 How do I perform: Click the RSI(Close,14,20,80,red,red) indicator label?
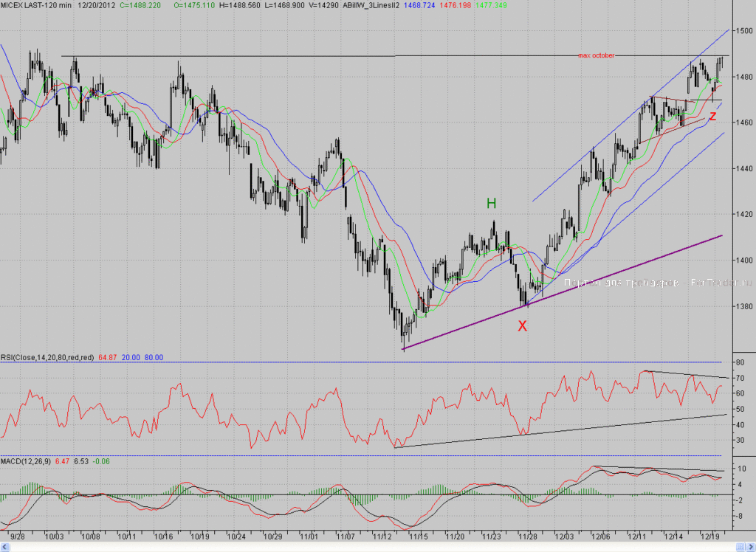click(x=47, y=358)
